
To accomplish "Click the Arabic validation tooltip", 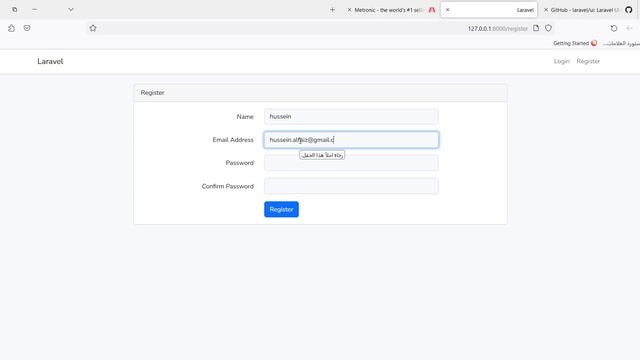I will pyautogui.click(x=322, y=155).
